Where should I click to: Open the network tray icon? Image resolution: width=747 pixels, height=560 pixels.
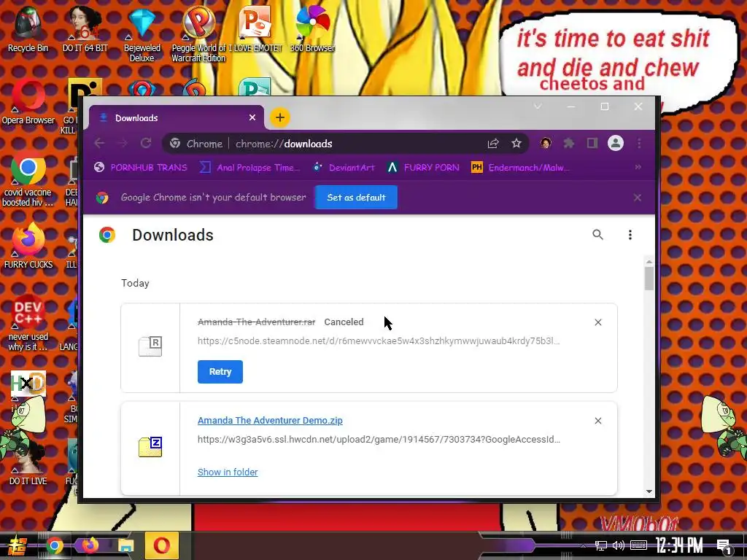(x=601, y=545)
